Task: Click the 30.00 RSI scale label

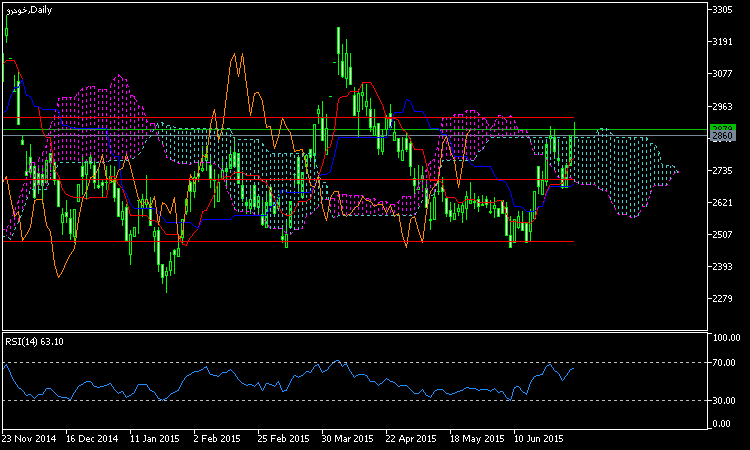Action: pos(724,400)
